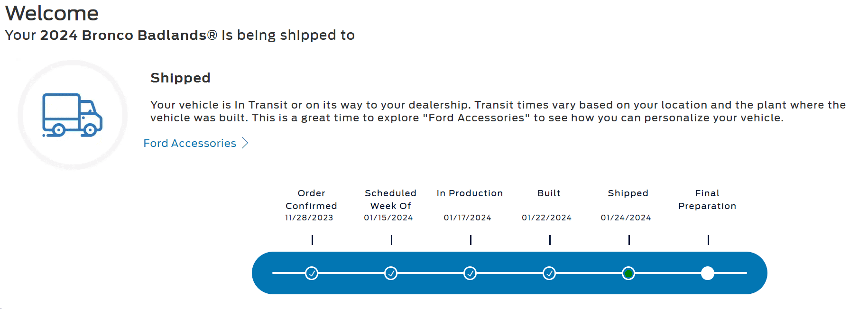Screen dimensions: 868x309
Task: Click the tick mark above Built step
Action: (x=550, y=240)
